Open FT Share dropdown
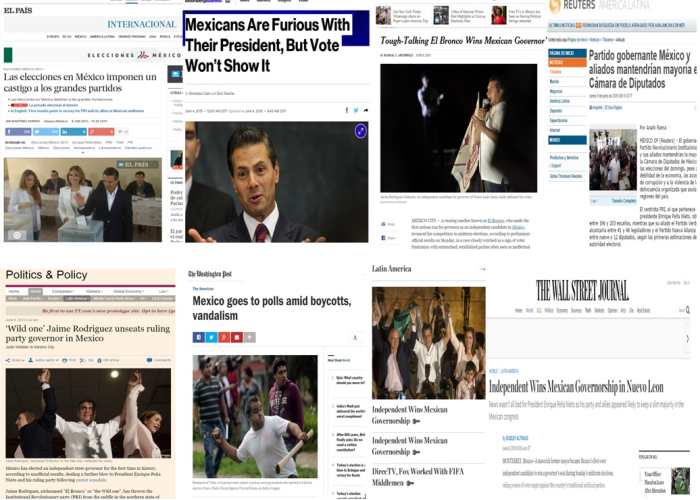The height and width of the screenshot is (500, 700). (x=15, y=360)
